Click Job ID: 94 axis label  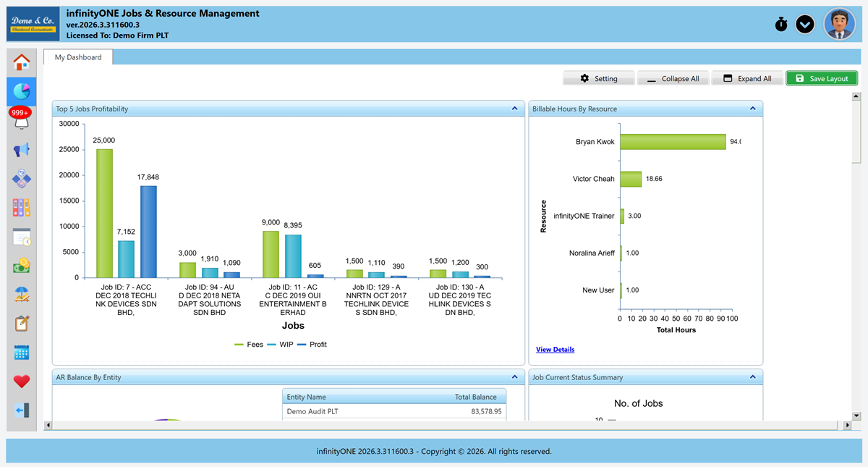coord(210,300)
